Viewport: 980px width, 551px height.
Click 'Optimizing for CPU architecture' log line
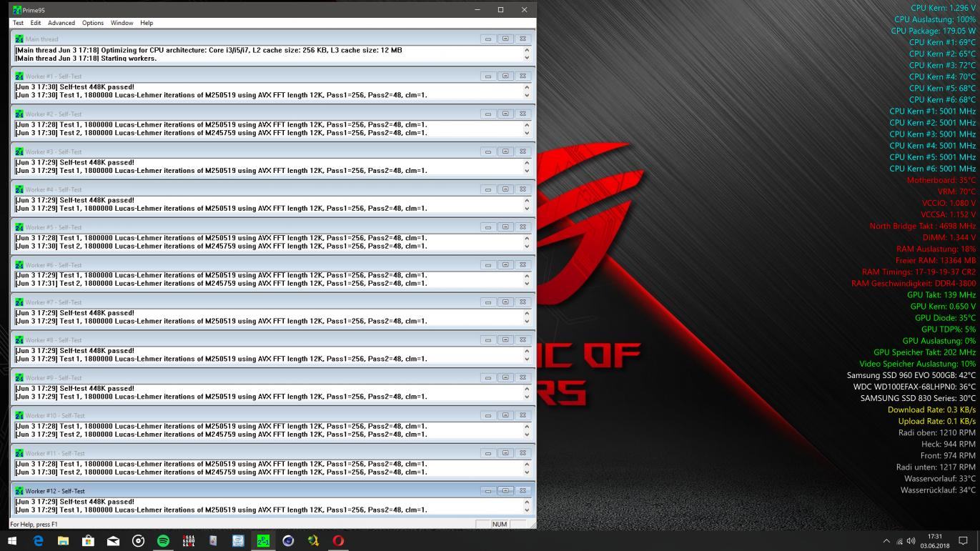[x=209, y=50]
